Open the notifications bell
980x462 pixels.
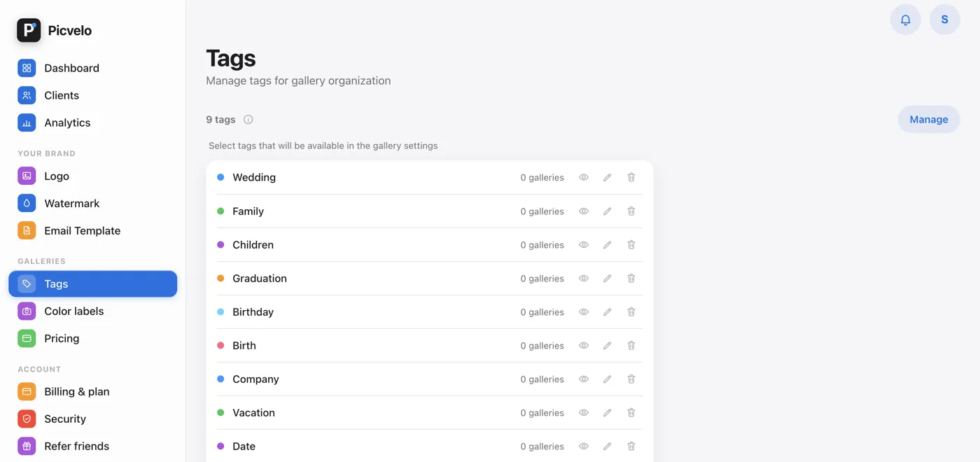pyautogui.click(x=905, y=20)
